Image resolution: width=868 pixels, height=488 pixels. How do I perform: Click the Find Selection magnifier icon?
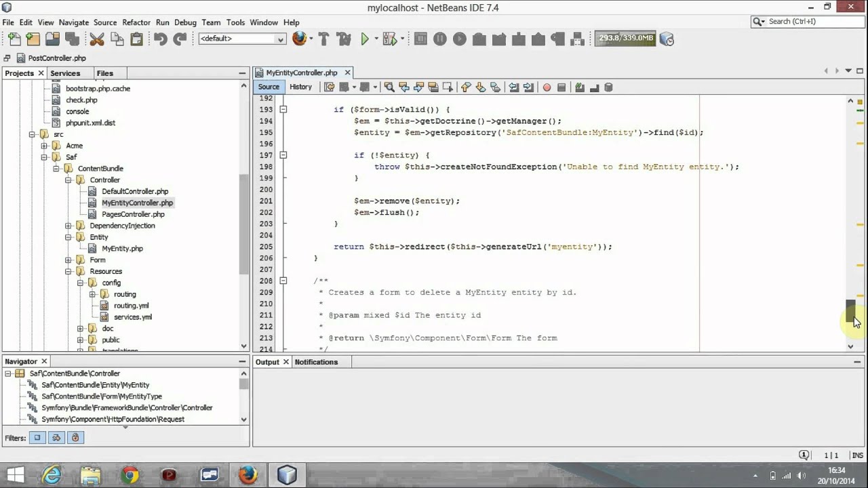click(389, 87)
